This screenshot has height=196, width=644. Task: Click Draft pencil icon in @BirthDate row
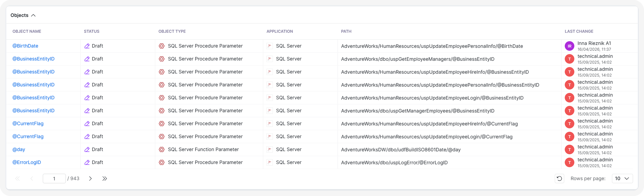click(87, 46)
